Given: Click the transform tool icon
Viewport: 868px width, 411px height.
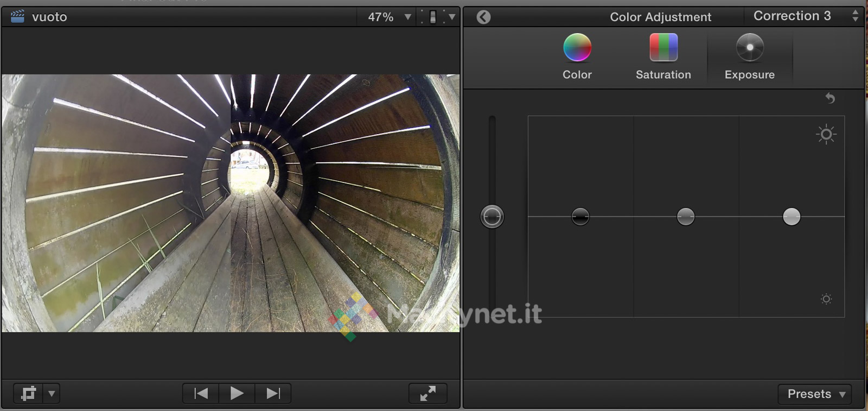Looking at the screenshot, I should [x=28, y=393].
